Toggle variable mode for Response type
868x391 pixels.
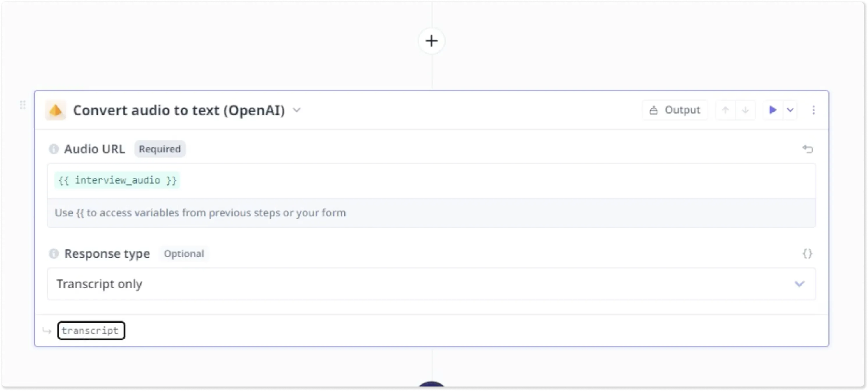tap(807, 253)
